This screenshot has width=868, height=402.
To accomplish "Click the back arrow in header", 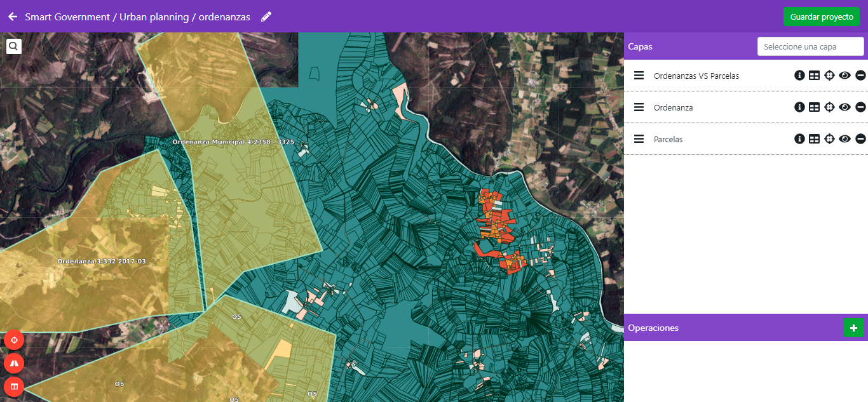I will (x=13, y=17).
